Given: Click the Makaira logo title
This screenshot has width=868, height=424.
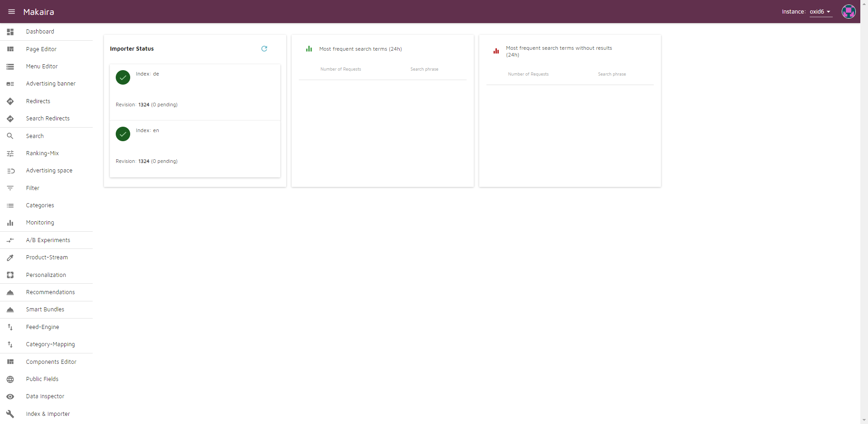Looking at the screenshot, I should coord(39,12).
